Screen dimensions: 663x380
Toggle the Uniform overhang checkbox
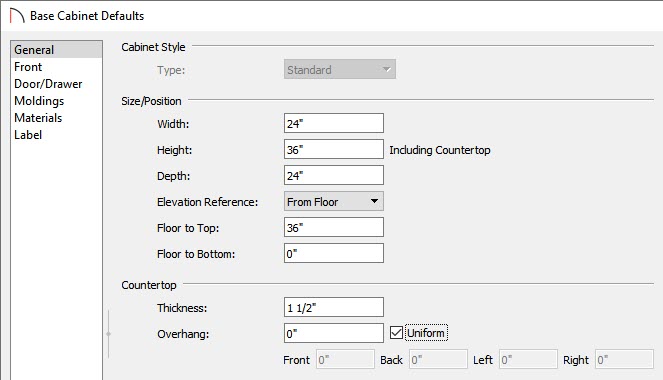point(396,333)
